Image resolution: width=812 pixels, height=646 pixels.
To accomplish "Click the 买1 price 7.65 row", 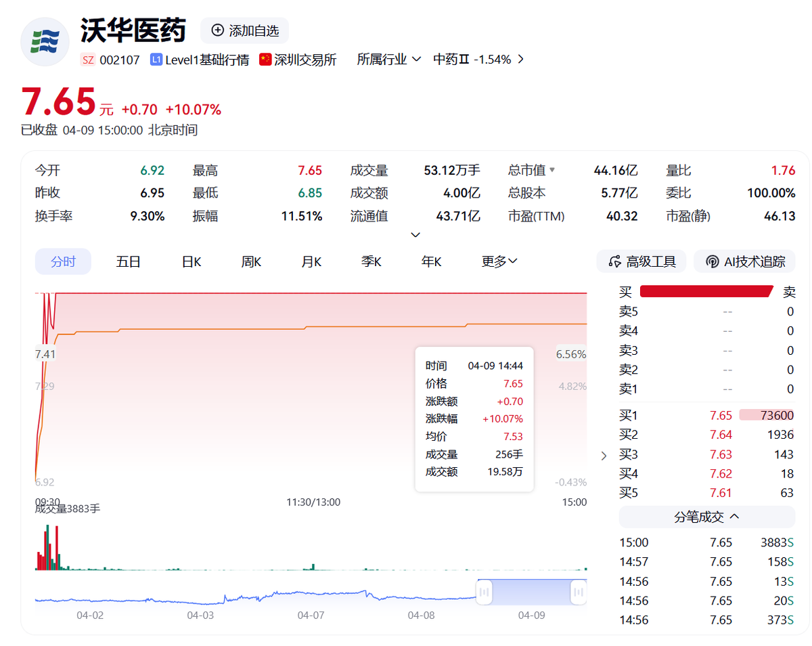I will (x=707, y=415).
